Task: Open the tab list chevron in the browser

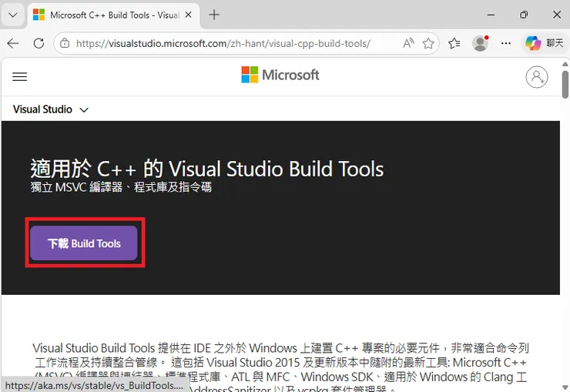Action: [x=13, y=15]
